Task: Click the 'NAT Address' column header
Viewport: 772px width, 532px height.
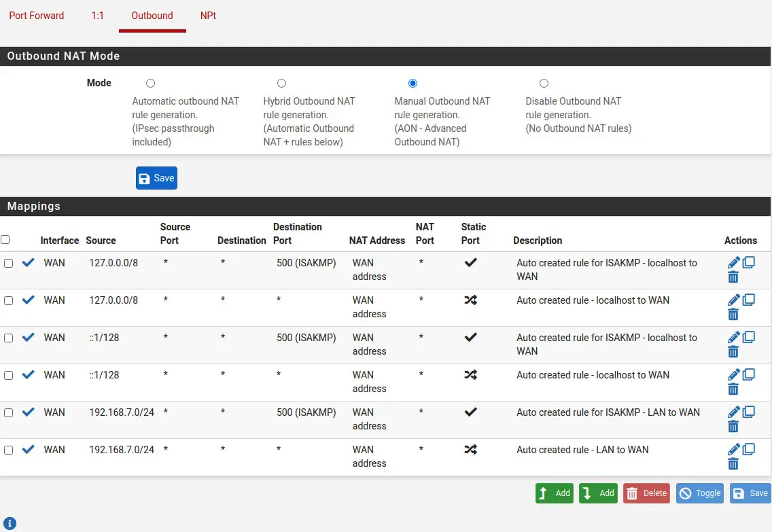Action: pyautogui.click(x=377, y=241)
